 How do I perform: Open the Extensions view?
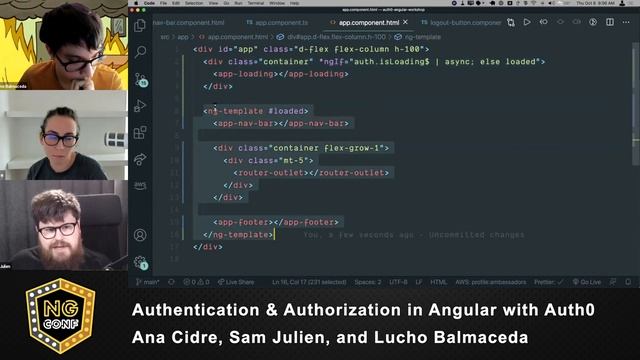pos(140,132)
